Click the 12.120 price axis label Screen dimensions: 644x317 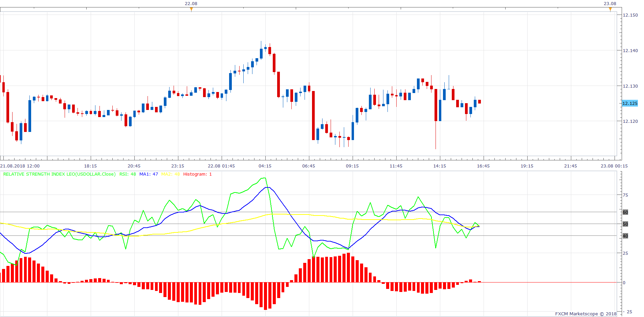(630, 121)
